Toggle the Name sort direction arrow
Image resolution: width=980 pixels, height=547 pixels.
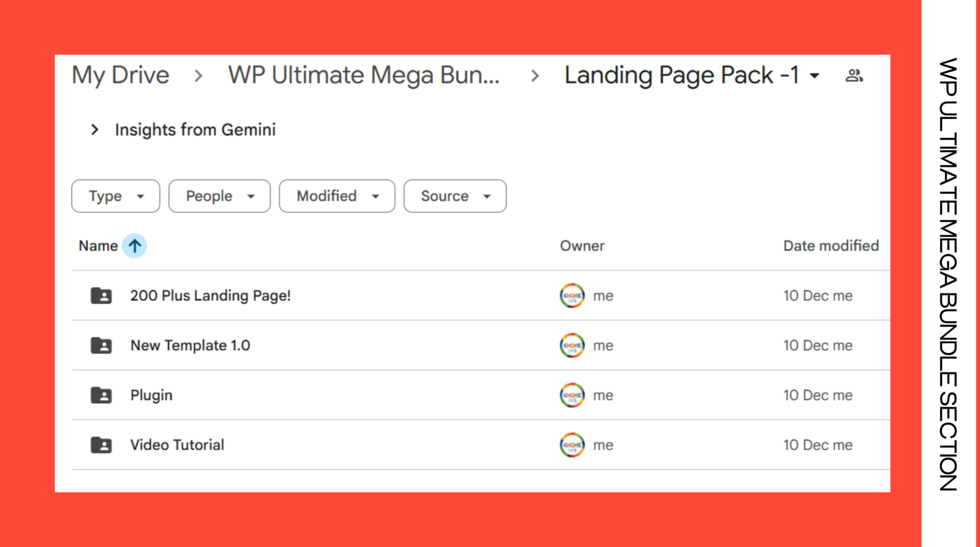pos(135,246)
